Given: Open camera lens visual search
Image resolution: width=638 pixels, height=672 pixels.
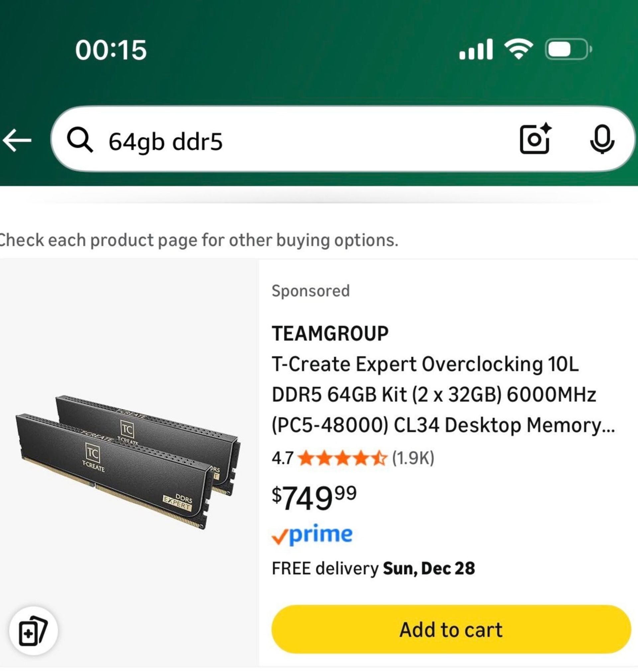Looking at the screenshot, I should pyautogui.click(x=535, y=139).
